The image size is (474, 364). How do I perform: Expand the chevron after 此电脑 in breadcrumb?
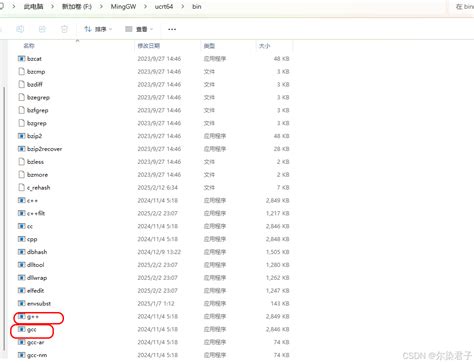click(x=52, y=6)
